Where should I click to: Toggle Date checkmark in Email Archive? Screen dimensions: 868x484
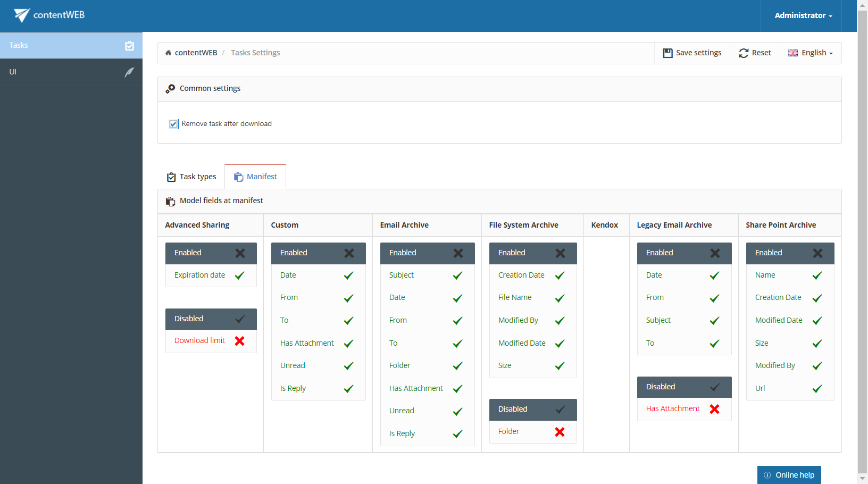click(x=458, y=298)
